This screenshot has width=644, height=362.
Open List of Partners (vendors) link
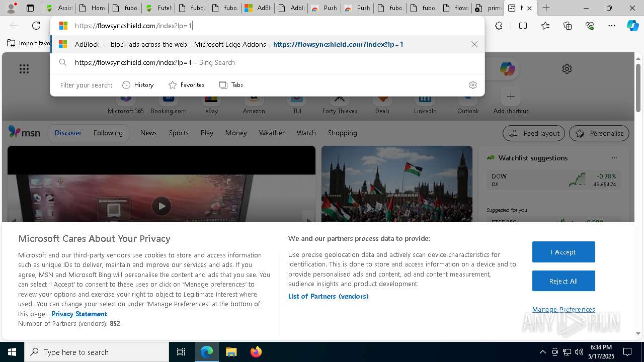328,296
